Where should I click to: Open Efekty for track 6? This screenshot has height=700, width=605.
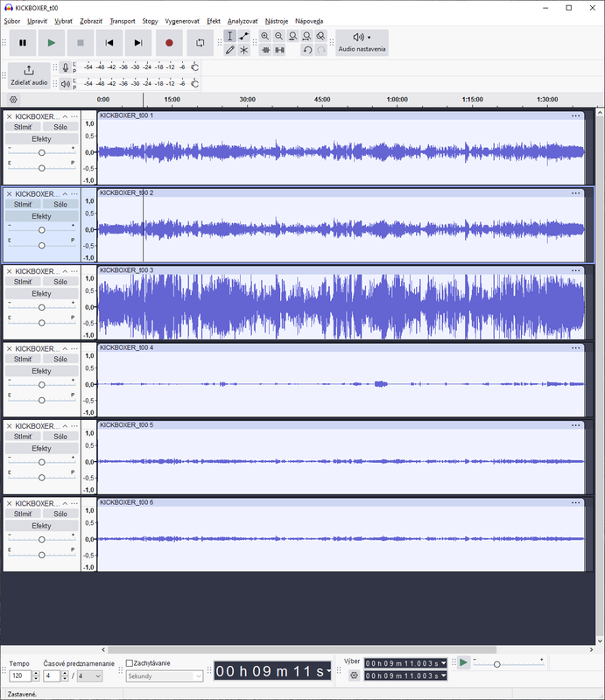[41, 526]
